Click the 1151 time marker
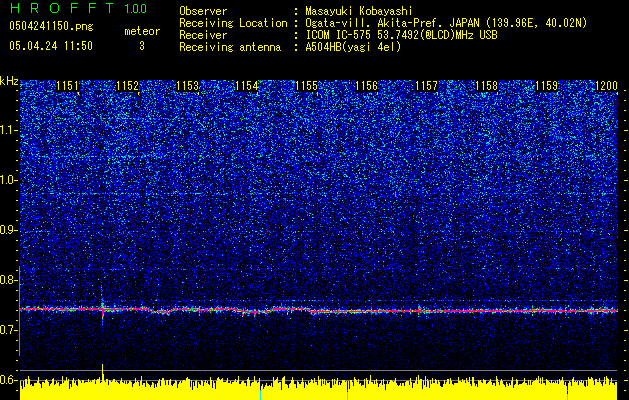This screenshot has height=400, width=629. 68,87
